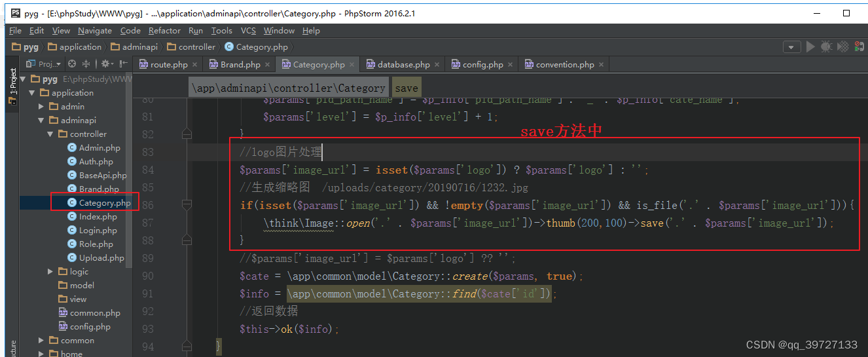Select the view folder in tree
This screenshot has width=868, height=357.
73,299
